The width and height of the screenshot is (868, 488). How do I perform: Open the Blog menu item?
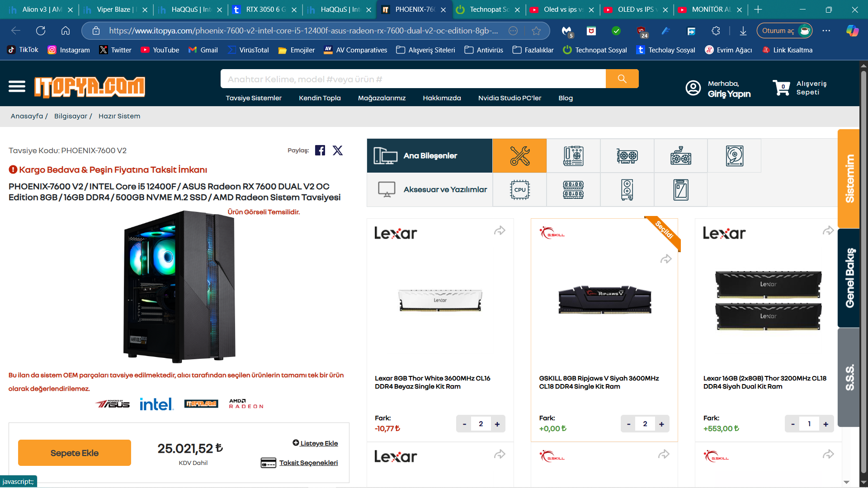click(x=566, y=98)
